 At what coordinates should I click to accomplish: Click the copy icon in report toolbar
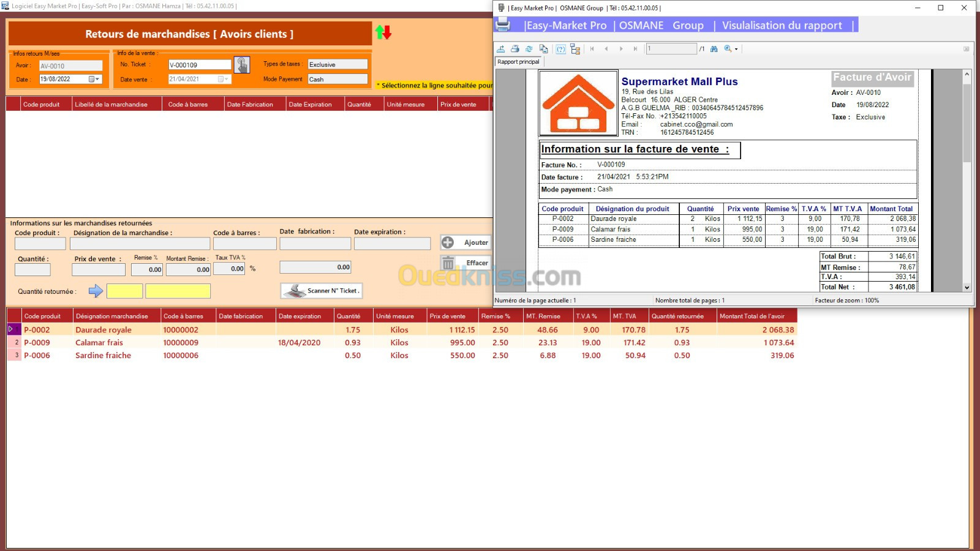coord(544,49)
